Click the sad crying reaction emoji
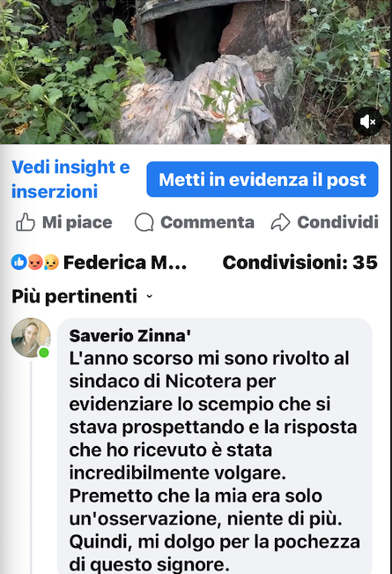This screenshot has height=574, width=392. tap(51, 262)
